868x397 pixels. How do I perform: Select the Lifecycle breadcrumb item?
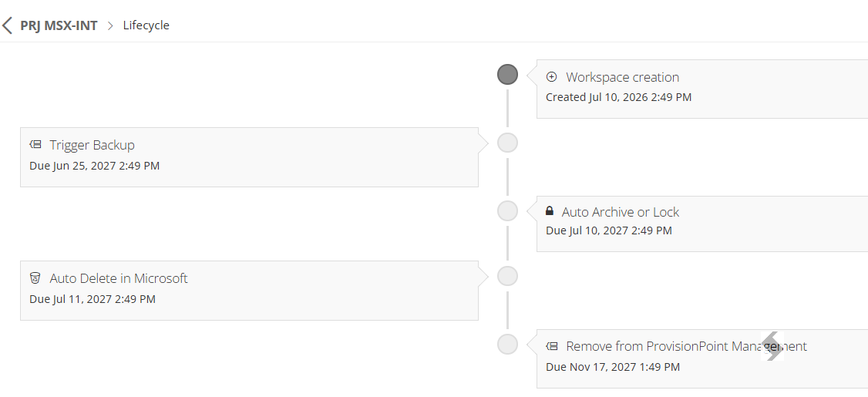tap(146, 25)
